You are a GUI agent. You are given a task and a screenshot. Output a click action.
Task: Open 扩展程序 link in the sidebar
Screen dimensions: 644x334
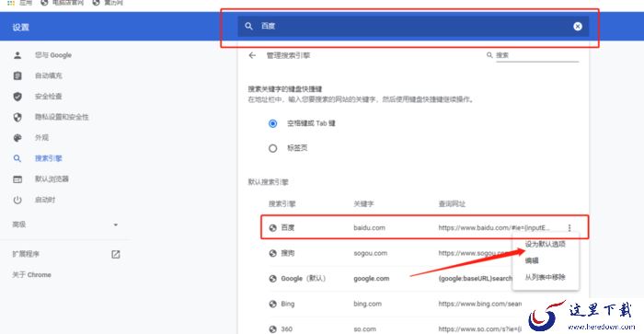tap(26, 254)
